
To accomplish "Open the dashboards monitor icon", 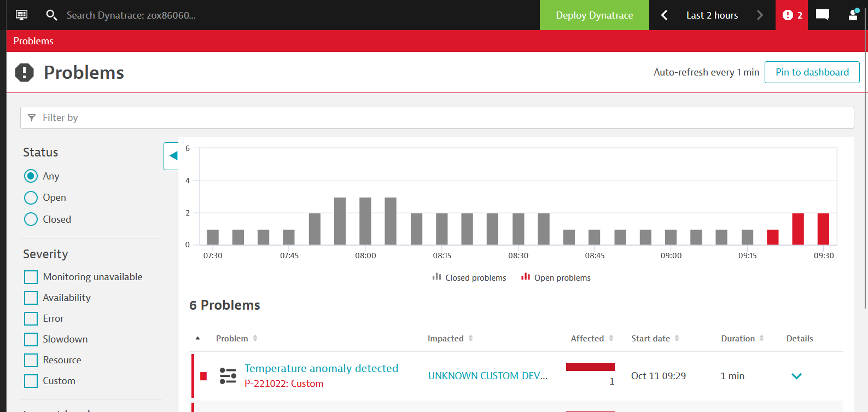I will [22, 15].
